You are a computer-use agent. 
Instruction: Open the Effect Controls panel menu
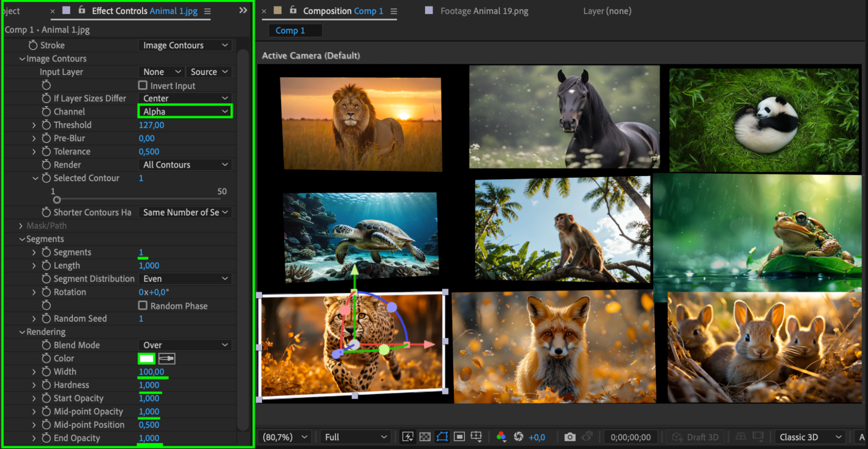pyautogui.click(x=208, y=11)
